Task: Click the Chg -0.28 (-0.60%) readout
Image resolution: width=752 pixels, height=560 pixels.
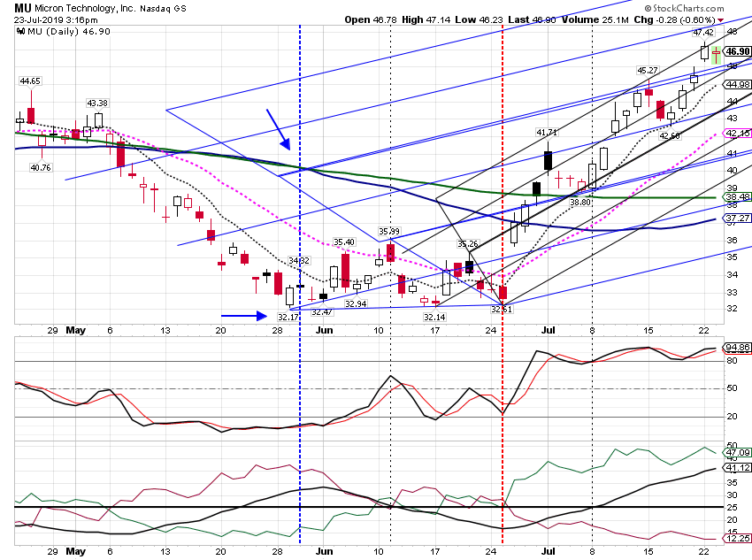Action: pyautogui.click(x=674, y=19)
